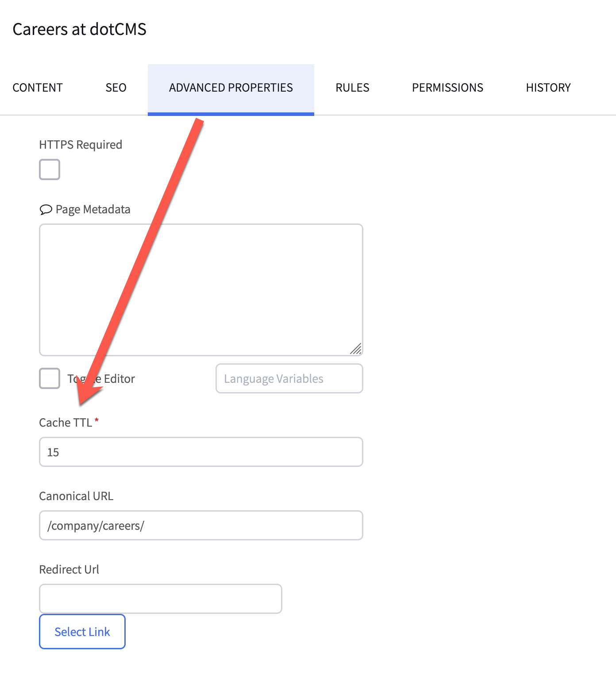Focus the Cache TTL field containing 15

click(201, 452)
